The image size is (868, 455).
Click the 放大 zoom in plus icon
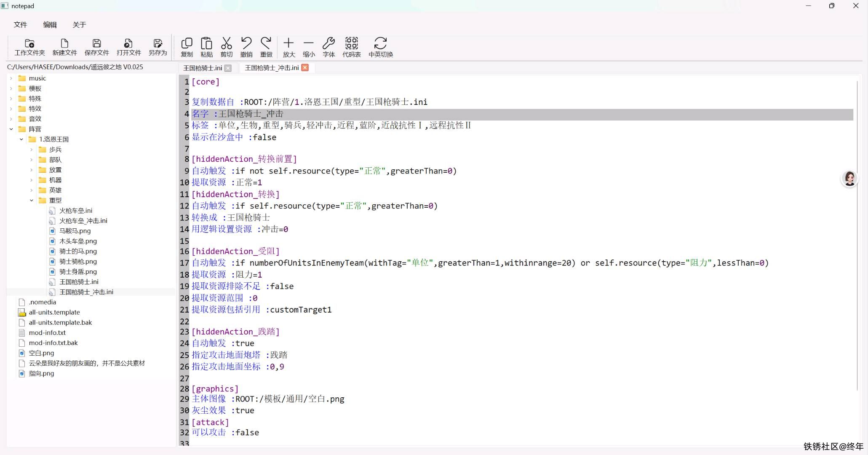(288, 43)
